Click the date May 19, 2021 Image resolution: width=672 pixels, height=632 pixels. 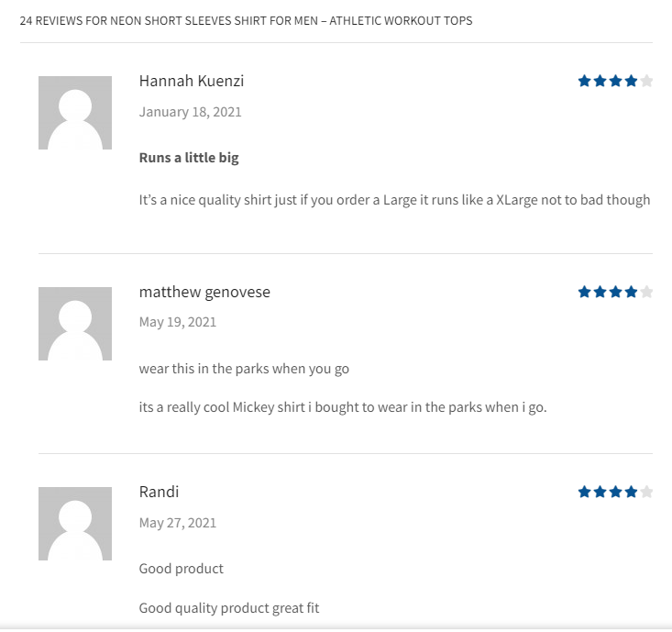pos(178,322)
